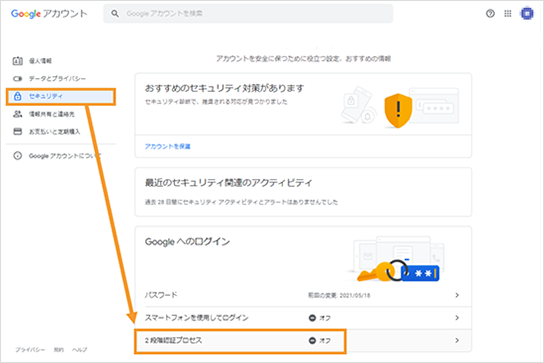
Task: Expand the 2 段階認証プロセス chevron
Action: click(x=457, y=340)
